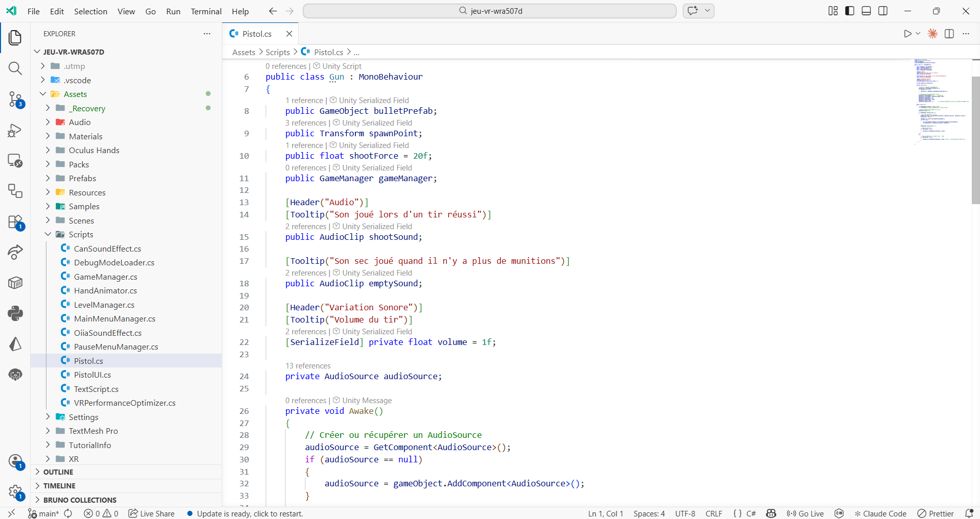
Task: Toggle the Secondary Side Bar
Action: (883, 11)
